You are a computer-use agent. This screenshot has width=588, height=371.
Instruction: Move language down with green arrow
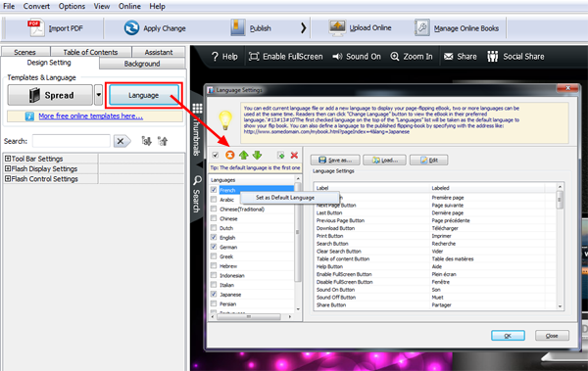[257, 155]
